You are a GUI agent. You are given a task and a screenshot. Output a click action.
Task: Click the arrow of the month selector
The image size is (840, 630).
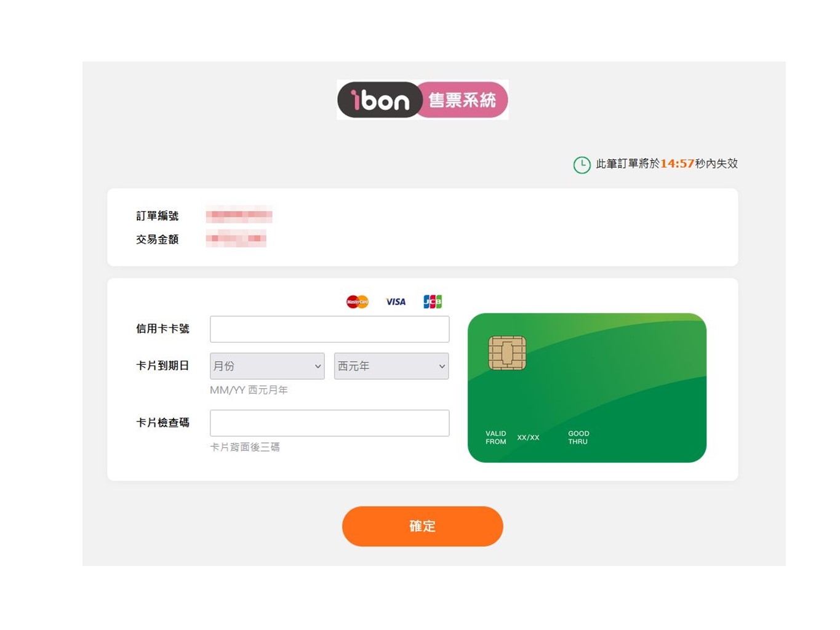[x=318, y=366]
